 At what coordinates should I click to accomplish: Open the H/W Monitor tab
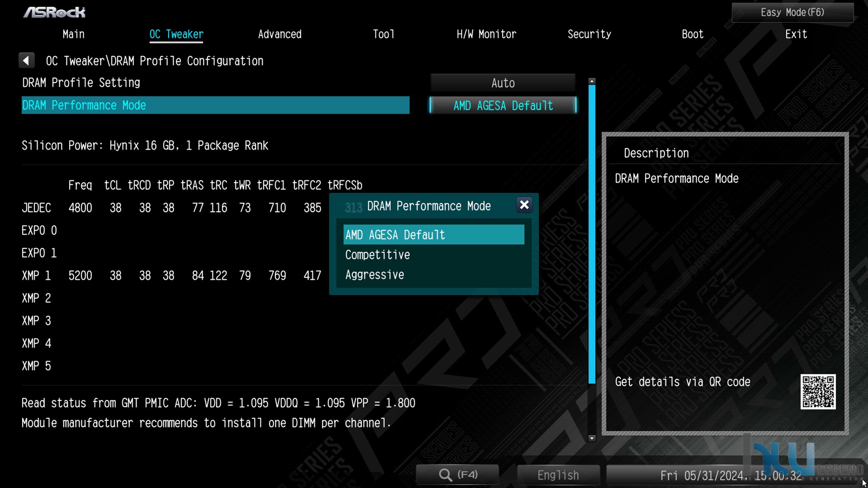click(486, 35)
